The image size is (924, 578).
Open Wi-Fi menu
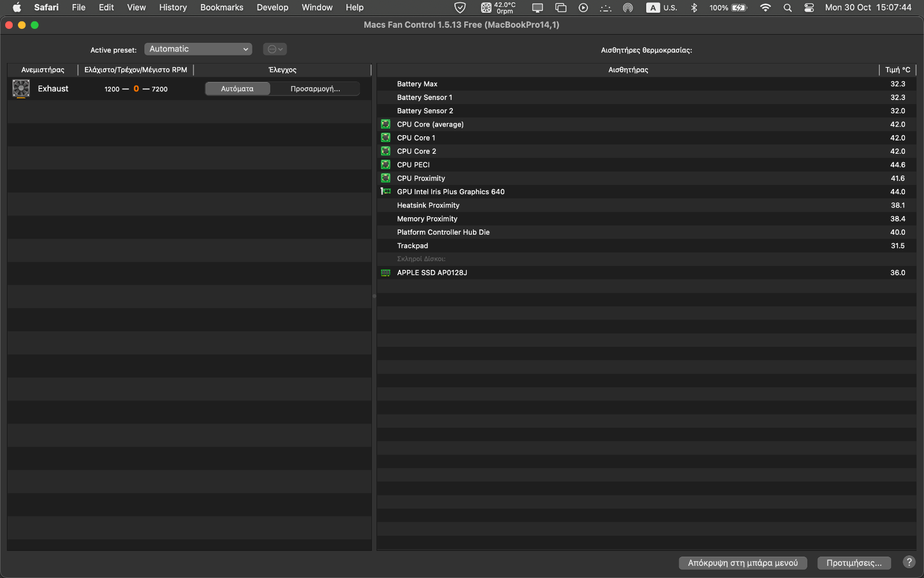coord(766,8)
